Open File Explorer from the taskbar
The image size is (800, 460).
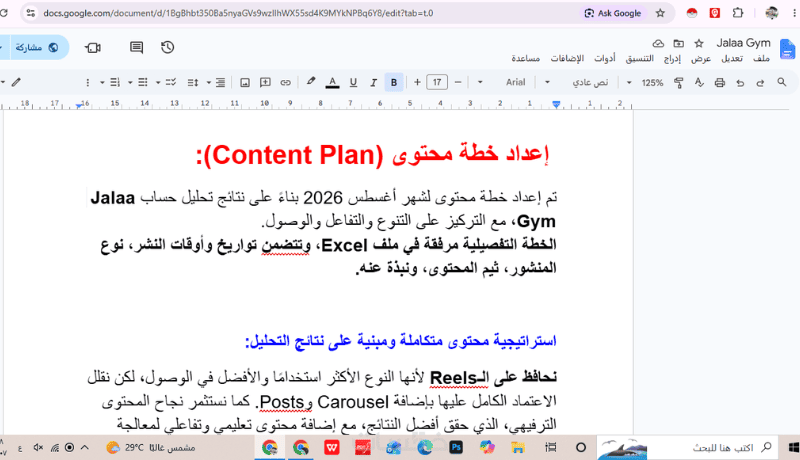point(518,448)
